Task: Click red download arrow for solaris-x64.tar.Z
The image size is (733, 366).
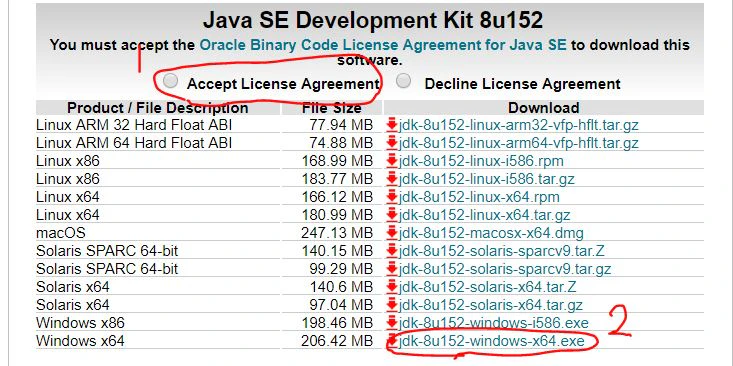Action: click(x=392, y=287)
